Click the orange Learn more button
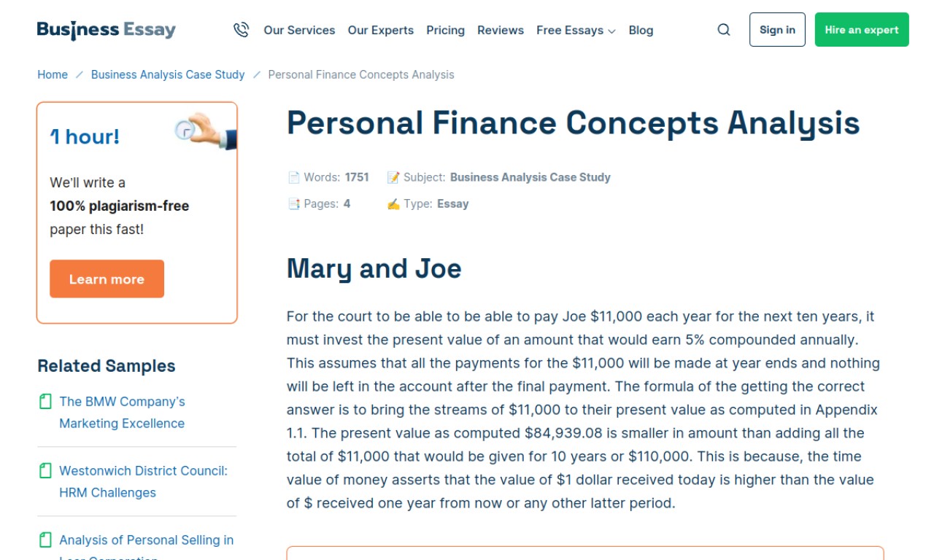Image resolution: width=934 pixels, height=560 pixels. [x=107, y=279]
